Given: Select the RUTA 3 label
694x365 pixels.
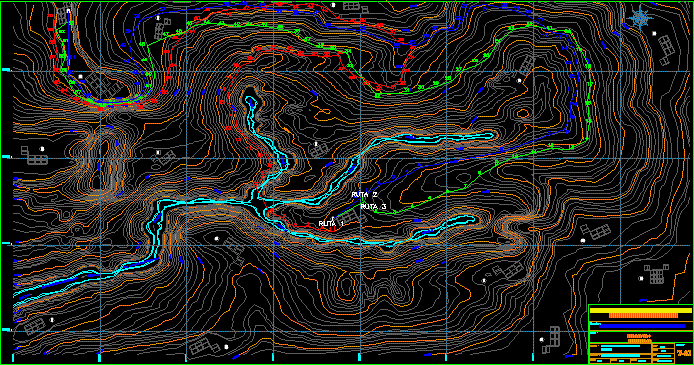Looking at the screenshot, I should (374, 207).
